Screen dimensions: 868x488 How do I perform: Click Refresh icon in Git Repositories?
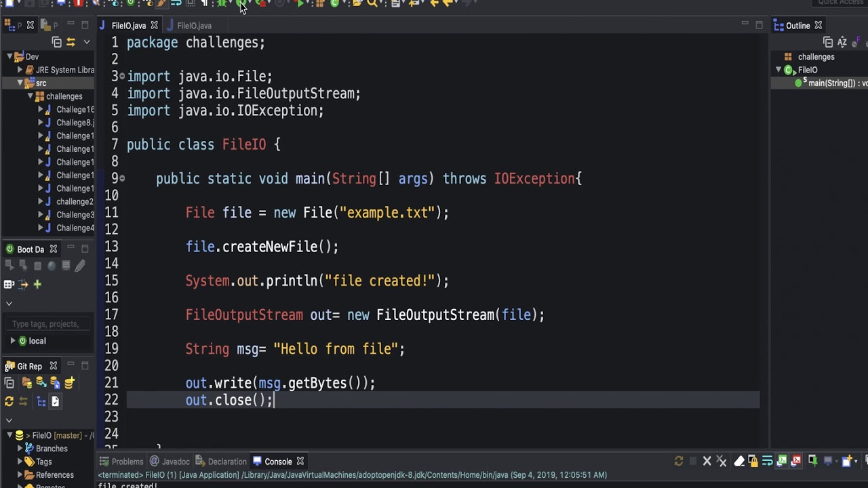tap(9, 401)
